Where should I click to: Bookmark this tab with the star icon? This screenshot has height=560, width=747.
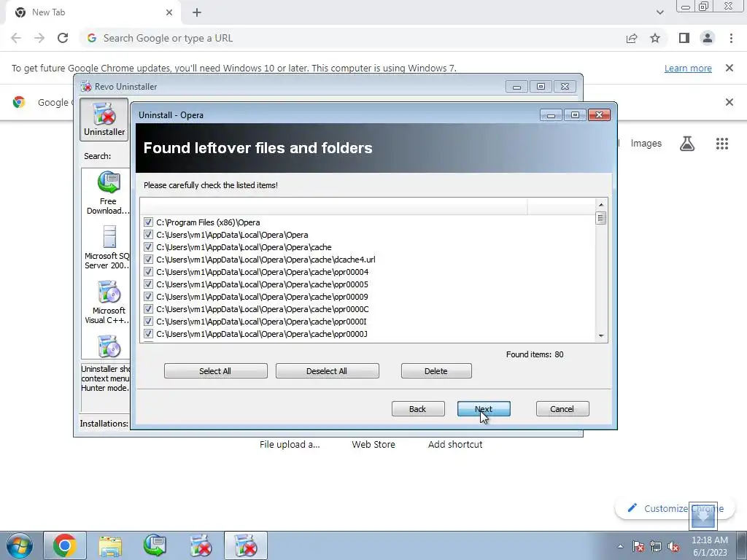(655, 38)
